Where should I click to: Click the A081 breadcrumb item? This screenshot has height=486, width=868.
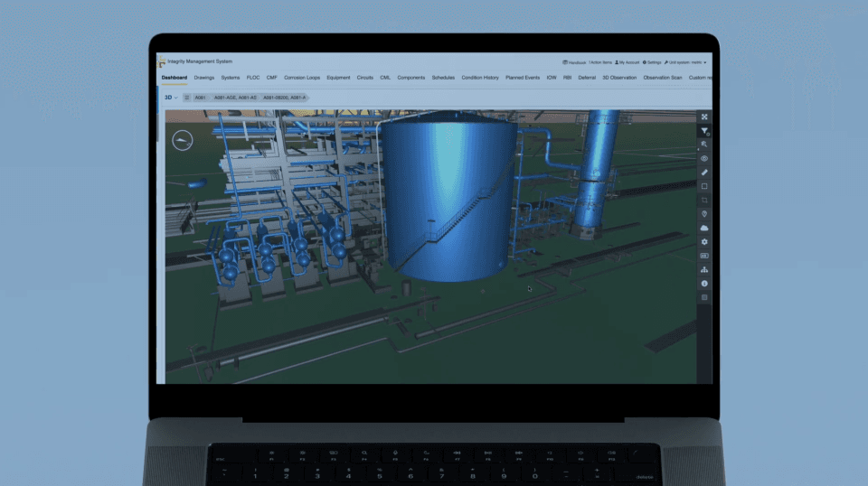point(200,97)
